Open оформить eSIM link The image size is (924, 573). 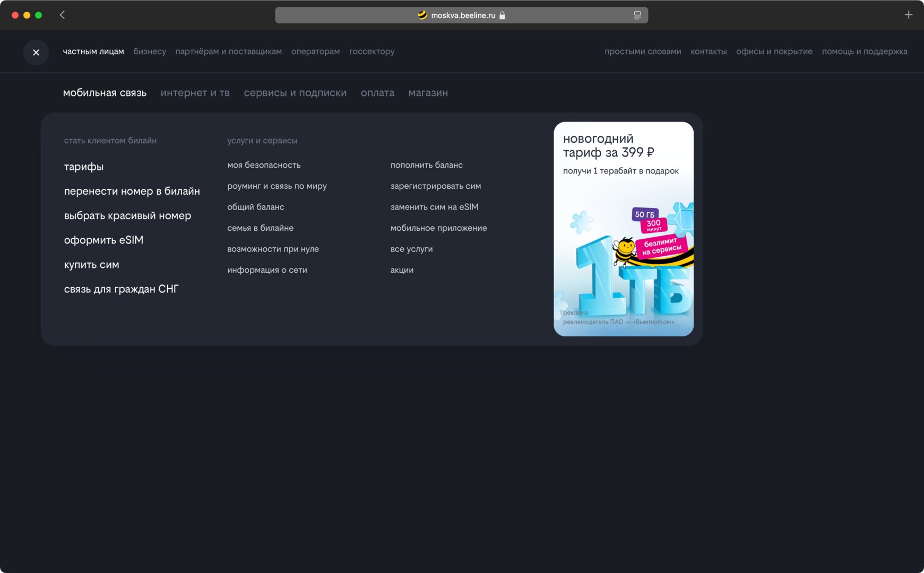103,240
